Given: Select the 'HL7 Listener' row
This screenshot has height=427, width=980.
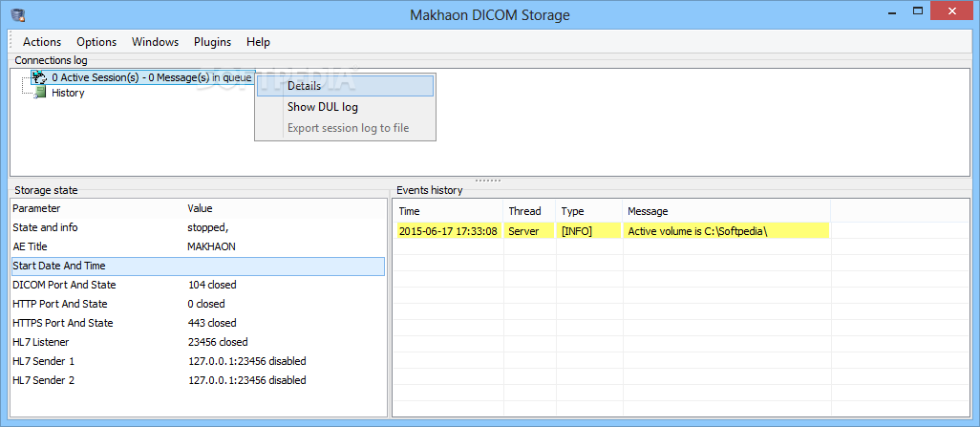Looking at the screenshot, I should pos(198,342).
